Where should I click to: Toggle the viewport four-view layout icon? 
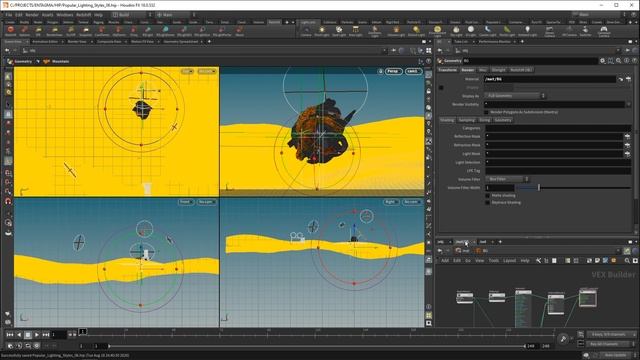pyautogui.click(x=429, y=51)
